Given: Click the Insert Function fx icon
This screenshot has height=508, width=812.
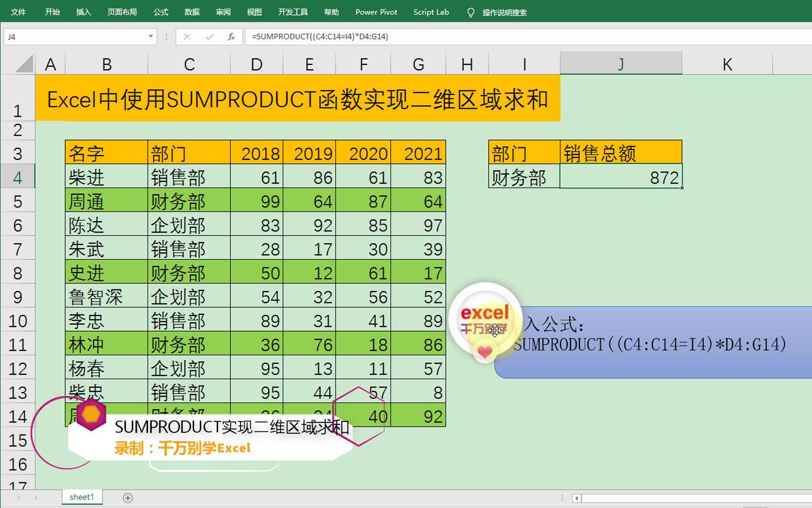Looking at the screenshot, I should (x=231, y=37).
